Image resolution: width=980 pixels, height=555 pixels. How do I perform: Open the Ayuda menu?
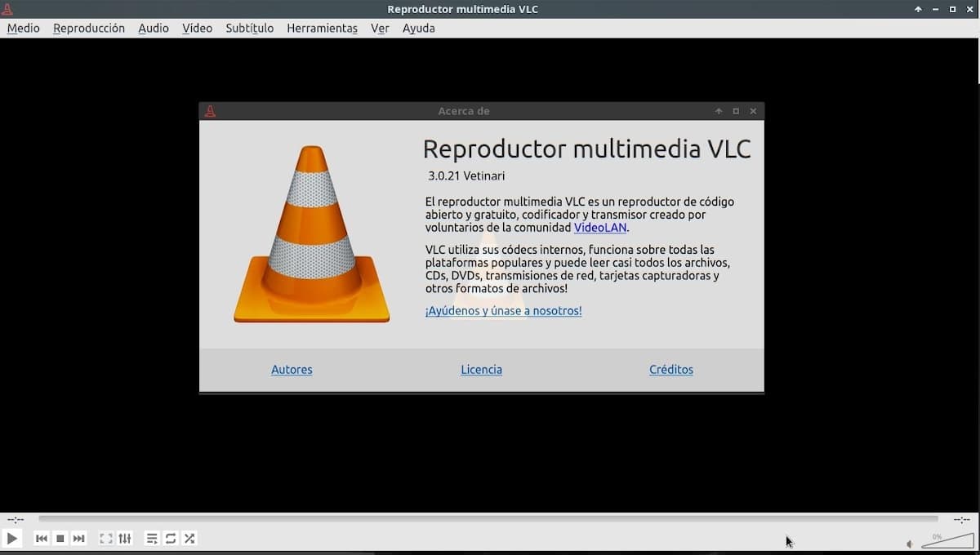[x=419, y=28]
